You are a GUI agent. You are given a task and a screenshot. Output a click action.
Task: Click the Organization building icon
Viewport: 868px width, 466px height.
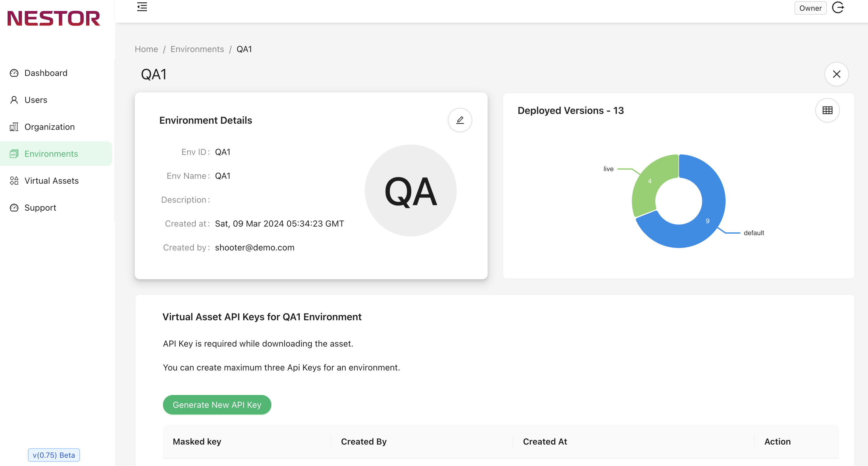click(x=14, y=127)
